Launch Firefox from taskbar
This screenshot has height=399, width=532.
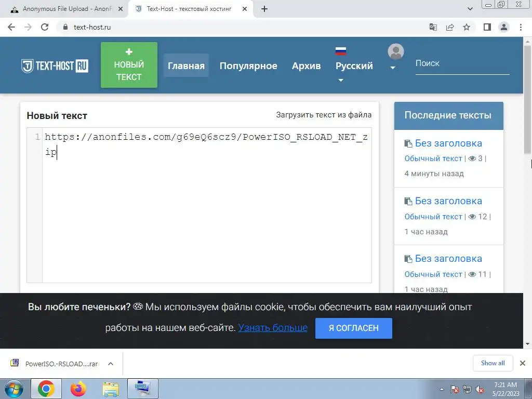78,389
